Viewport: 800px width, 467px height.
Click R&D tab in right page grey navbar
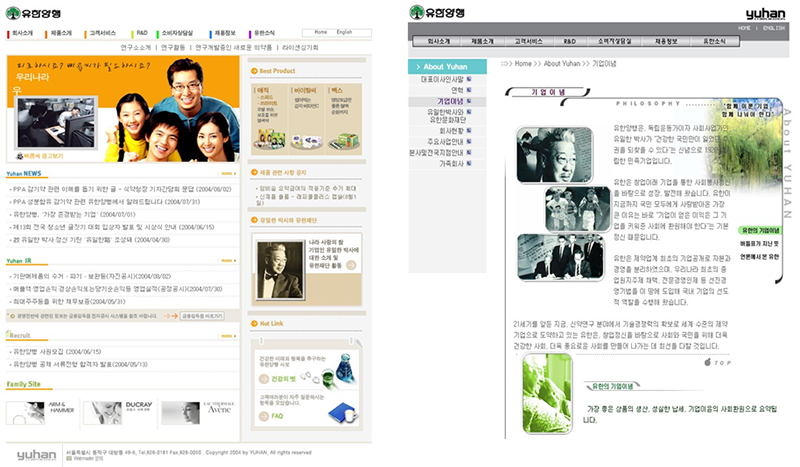click(569, 41)
